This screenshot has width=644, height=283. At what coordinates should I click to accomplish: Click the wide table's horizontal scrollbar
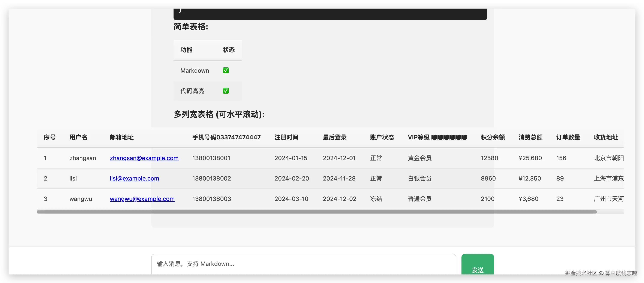pos(316,212)
